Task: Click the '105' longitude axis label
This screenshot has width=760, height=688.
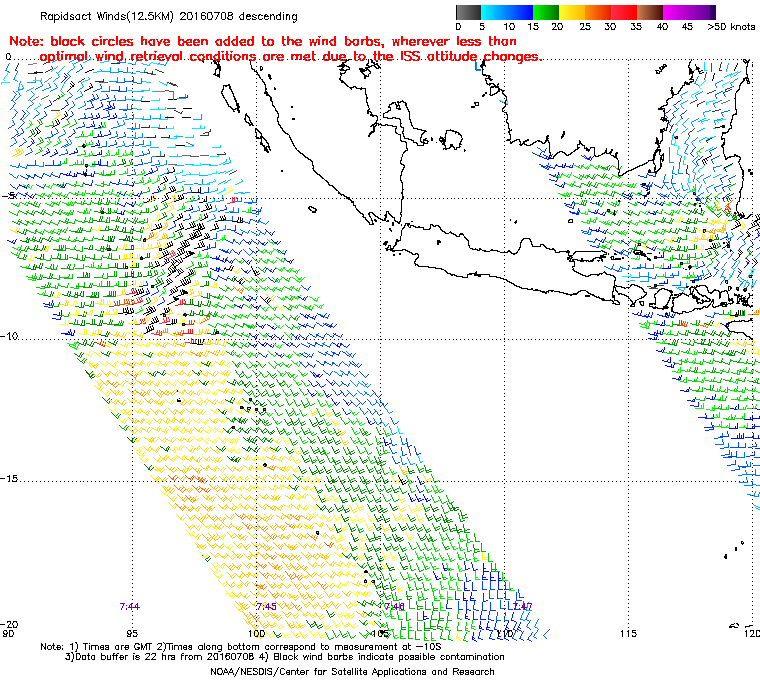Action: tap(380, 634)
